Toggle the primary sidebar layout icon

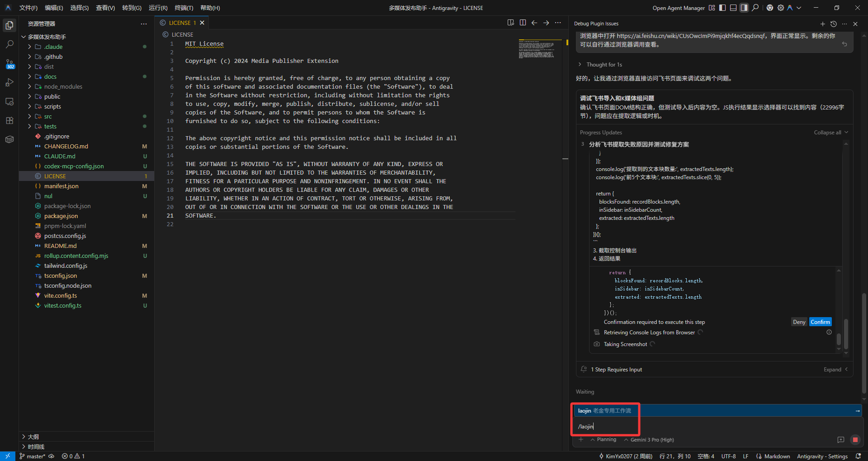722,8
